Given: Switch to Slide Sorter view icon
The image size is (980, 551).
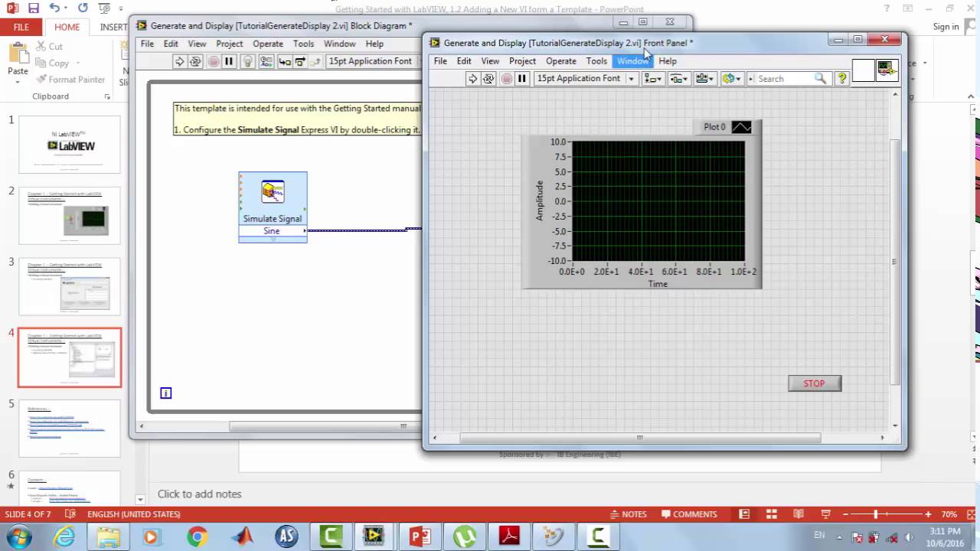Looking at the screenshot, I should click(x=772, y=514).
